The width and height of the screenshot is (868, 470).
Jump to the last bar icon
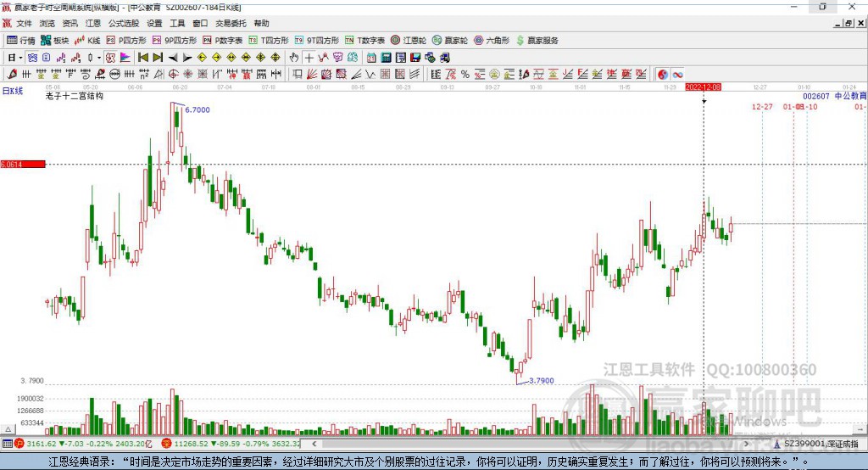pos(158,58)
